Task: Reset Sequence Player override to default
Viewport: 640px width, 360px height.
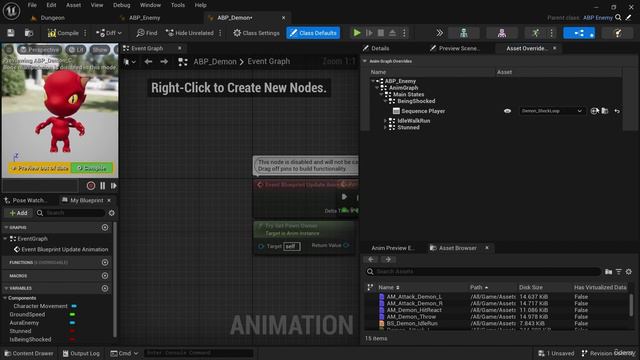Action: point(617,111)
